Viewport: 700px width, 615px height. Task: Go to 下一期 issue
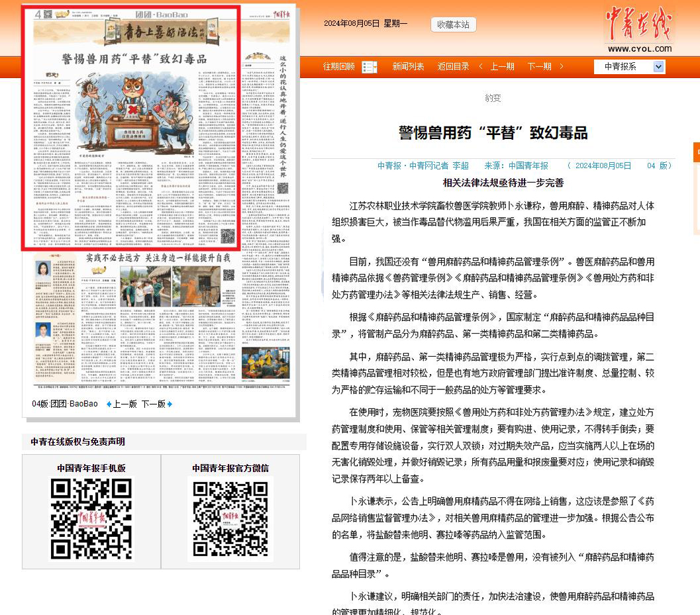point(539,66)
